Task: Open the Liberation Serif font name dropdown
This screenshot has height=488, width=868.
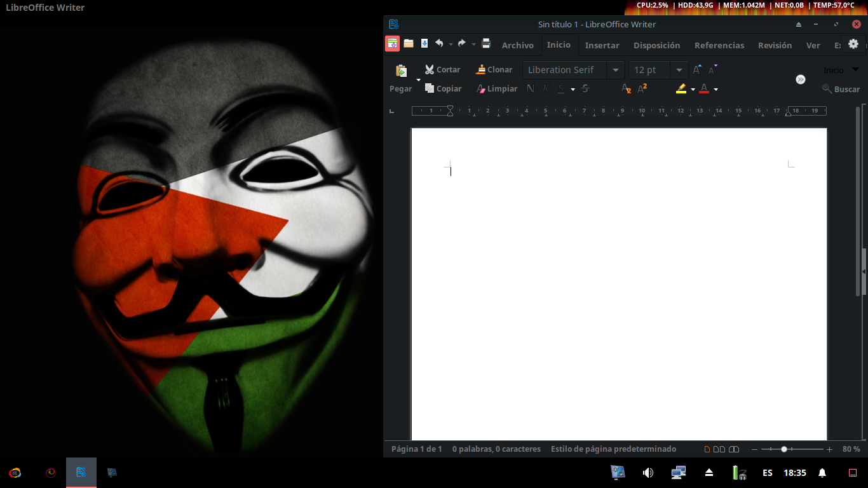Action: [614, 70]
